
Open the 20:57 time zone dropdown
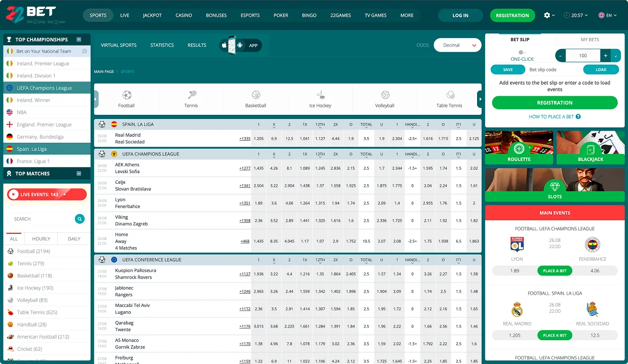pos(575,15)
